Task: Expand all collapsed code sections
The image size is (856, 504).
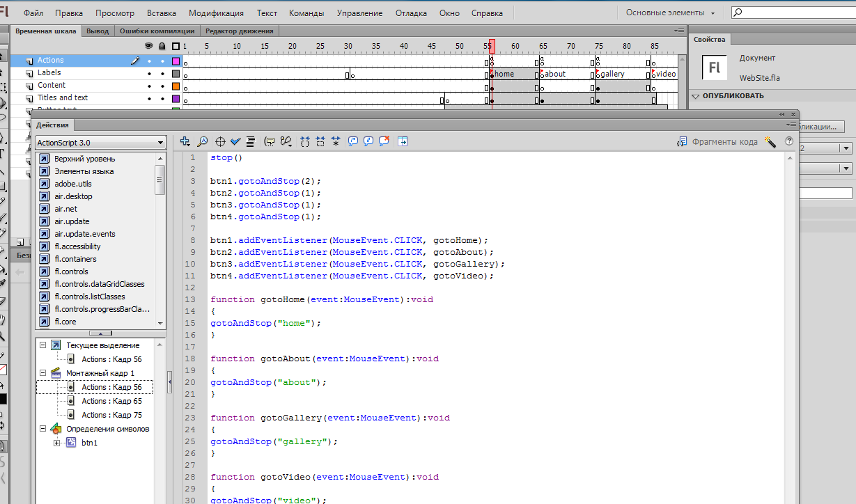Action: [336, 141]
